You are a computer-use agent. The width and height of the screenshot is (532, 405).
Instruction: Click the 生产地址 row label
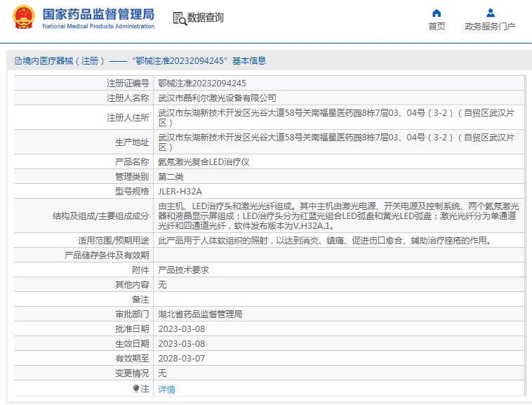click(x=132, y=142)
